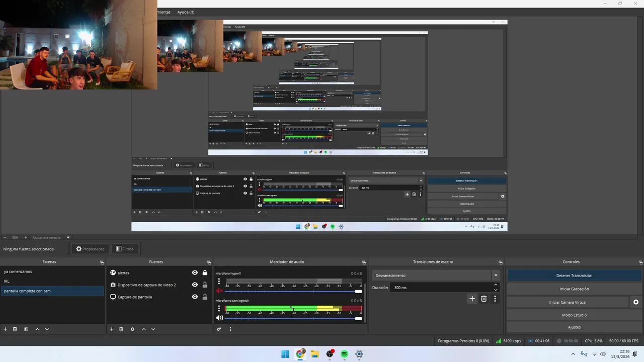Select scene pantalla completa con cam

coord(53,291)
